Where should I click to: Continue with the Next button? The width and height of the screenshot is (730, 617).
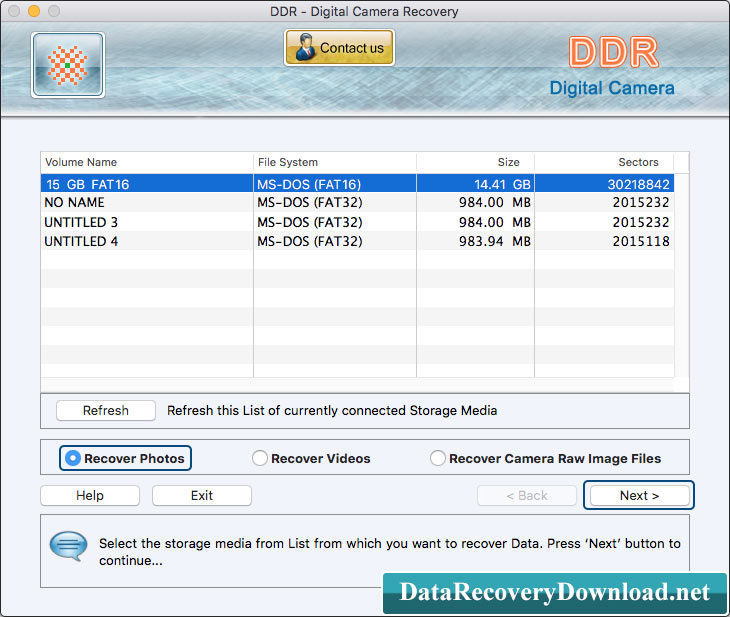coord(639,495)
